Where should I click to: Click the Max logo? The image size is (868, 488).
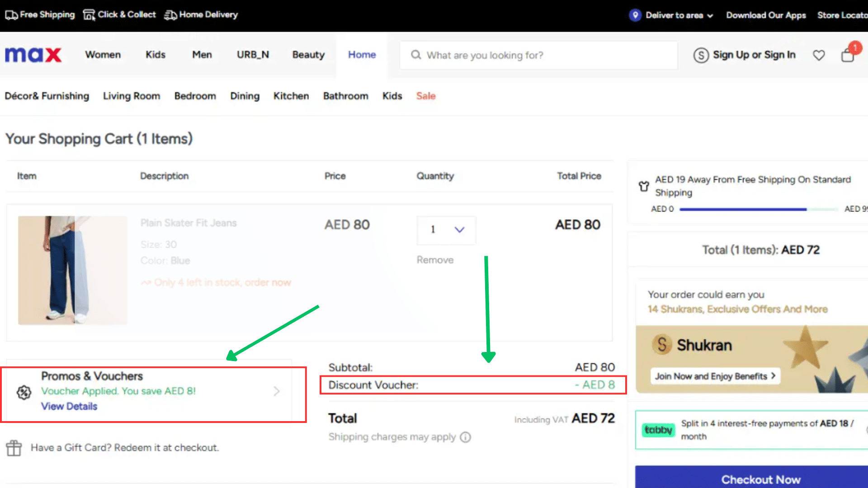[33, 55]
